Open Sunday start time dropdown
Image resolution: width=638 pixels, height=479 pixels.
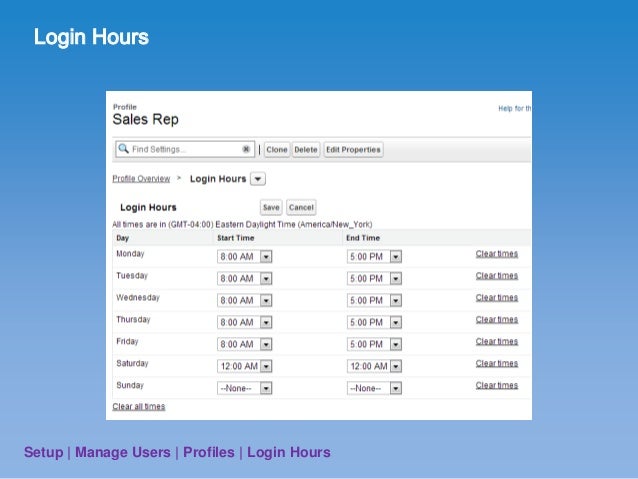pos(245,388)
